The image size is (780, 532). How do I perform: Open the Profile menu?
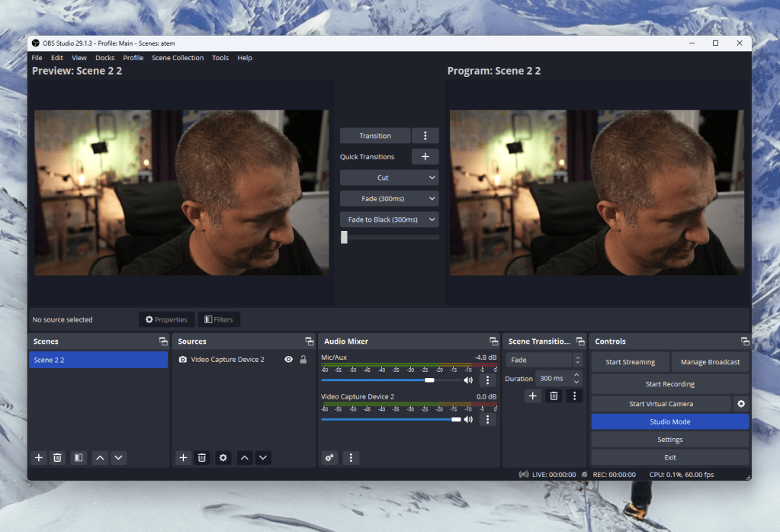click(133, 58)
